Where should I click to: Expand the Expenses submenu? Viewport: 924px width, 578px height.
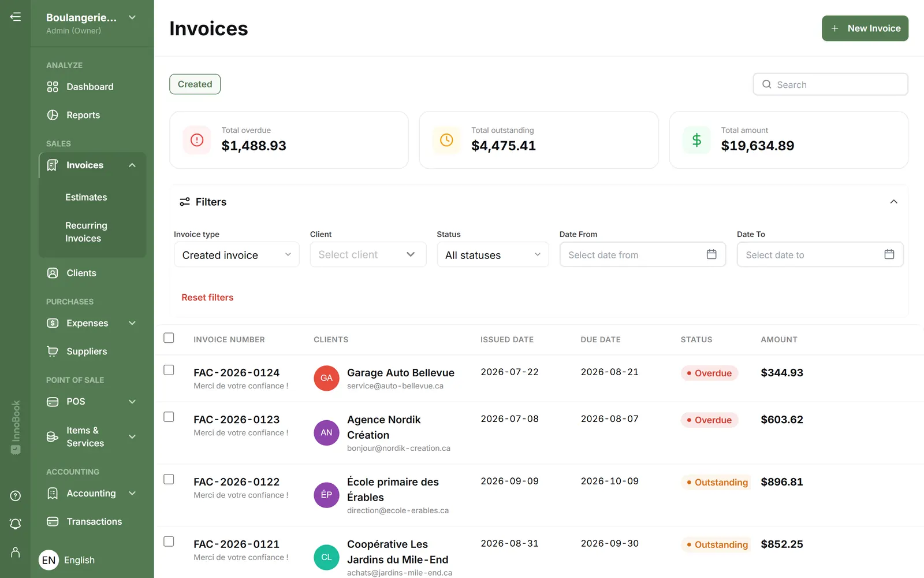[x=132, y=323]
